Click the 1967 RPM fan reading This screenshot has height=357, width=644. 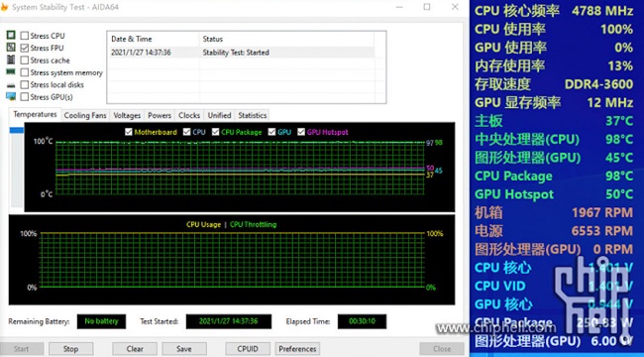tap(602, 212)
